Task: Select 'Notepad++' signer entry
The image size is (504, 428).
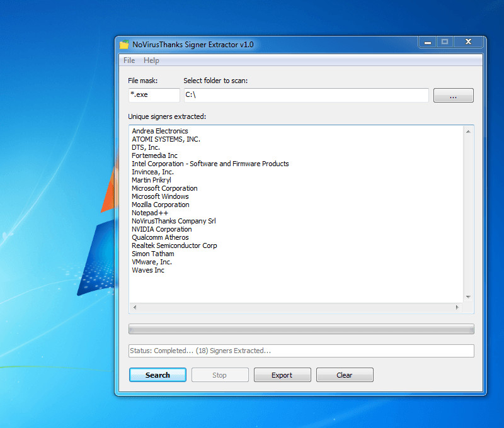Action: 150,213
